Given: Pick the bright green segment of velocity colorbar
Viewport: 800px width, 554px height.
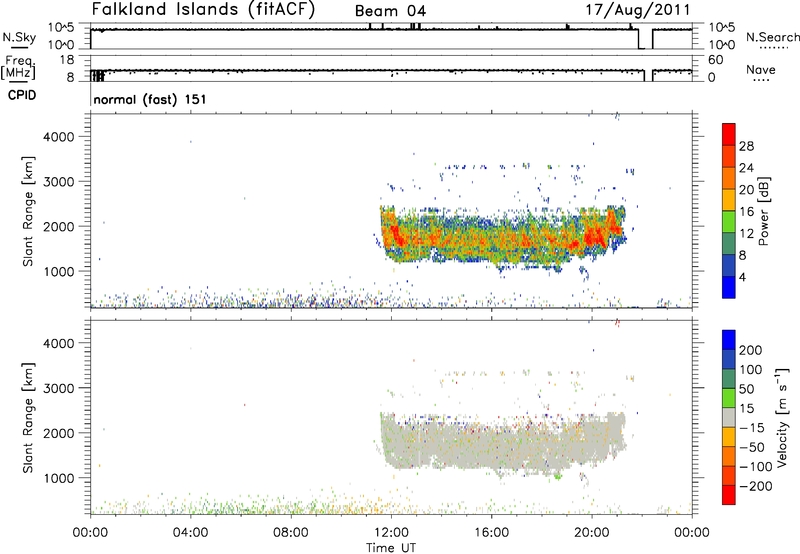Looking at the screenshot, I should pos(729,398).
